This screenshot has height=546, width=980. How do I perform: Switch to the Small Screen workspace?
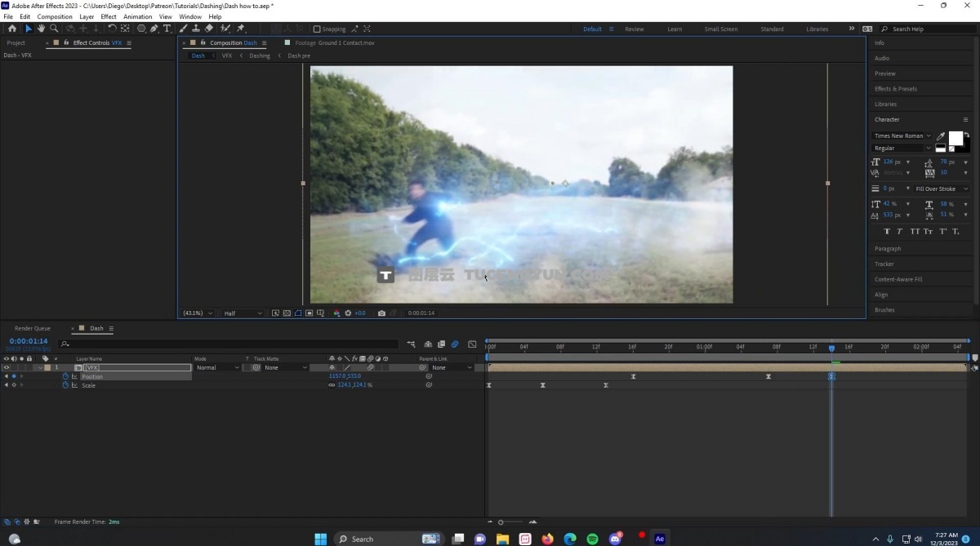pos(721,29)
